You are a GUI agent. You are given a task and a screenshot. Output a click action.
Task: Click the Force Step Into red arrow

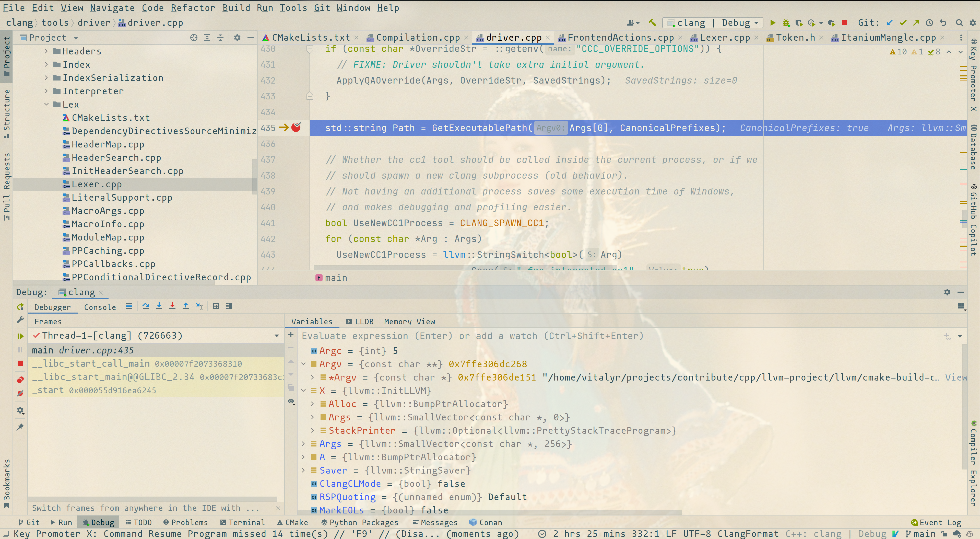point(172,306)
